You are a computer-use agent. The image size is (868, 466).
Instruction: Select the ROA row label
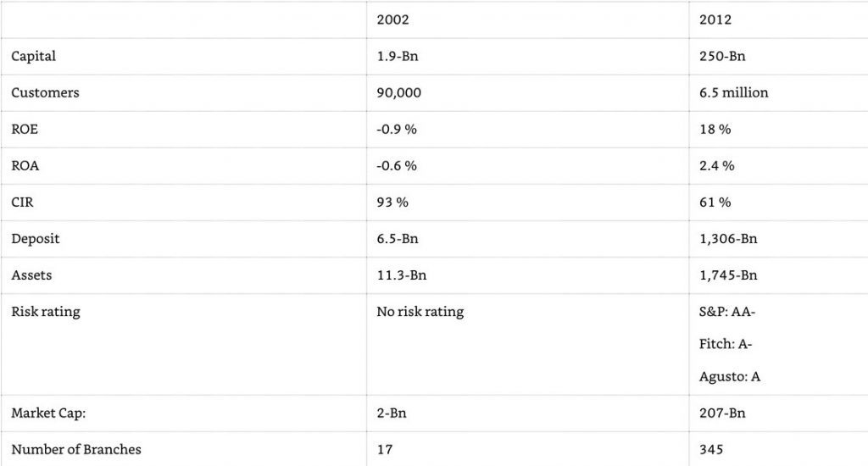25,165
